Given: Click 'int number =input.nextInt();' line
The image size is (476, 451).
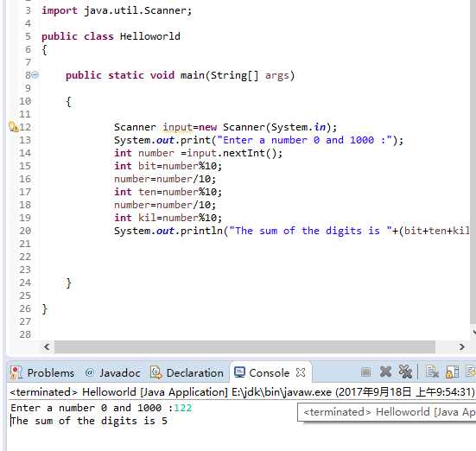Looking at the screenshot, I should click(198, 153).
